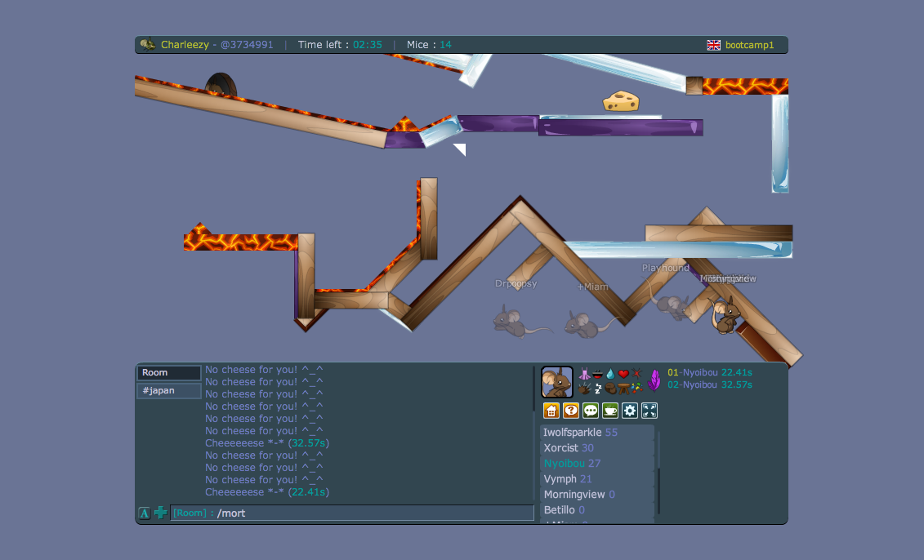Select Vymph in the player list
The width and height of the screenshot is (924, 560).
point(597,478)
